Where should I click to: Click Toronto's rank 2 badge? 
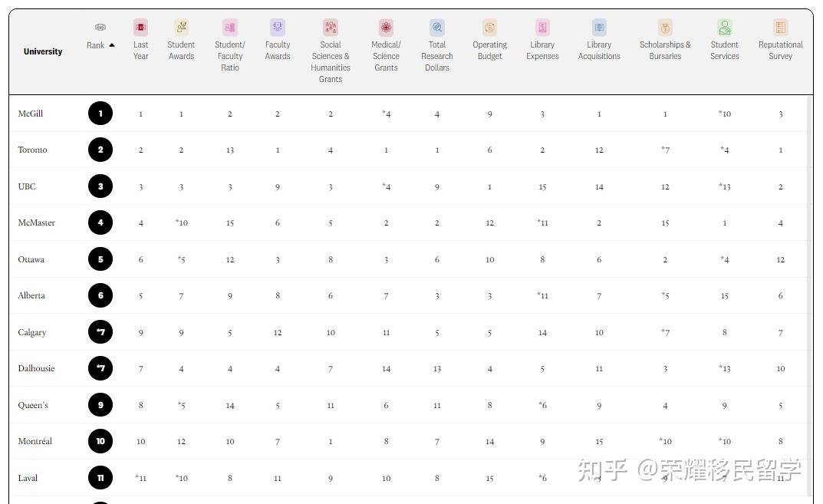tap(100, 150)
